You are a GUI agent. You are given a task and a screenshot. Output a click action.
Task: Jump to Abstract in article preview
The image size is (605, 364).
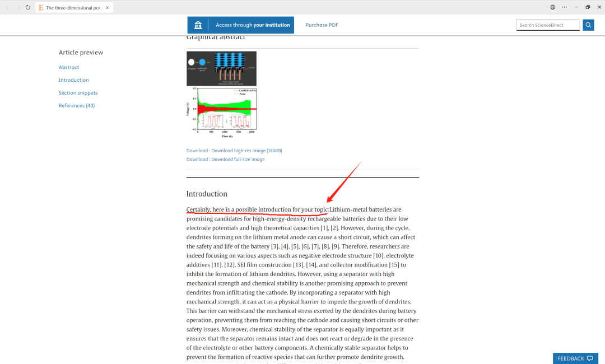pyautogui.click(x=69, y=67)
